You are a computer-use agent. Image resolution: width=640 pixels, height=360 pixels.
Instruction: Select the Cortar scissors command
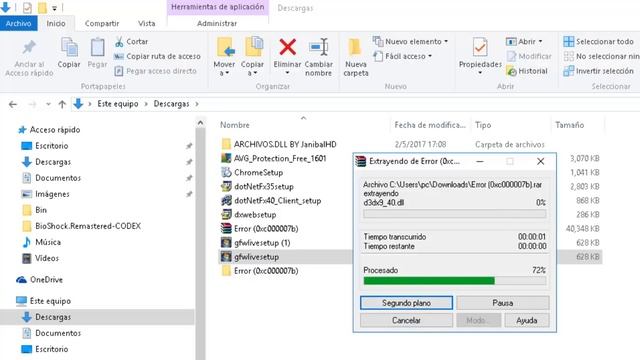pyautogui.click(x=131, y=42)
